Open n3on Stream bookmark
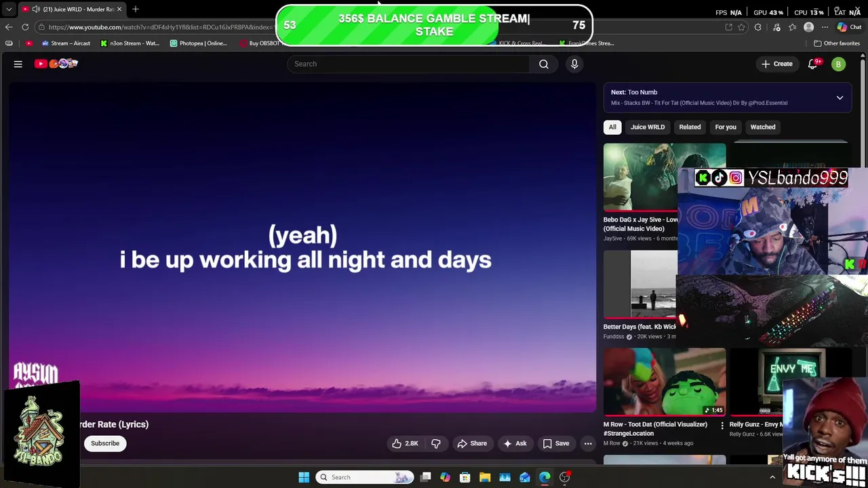The height and width of the screenshot is (488, 868). [x=130, y=43]
